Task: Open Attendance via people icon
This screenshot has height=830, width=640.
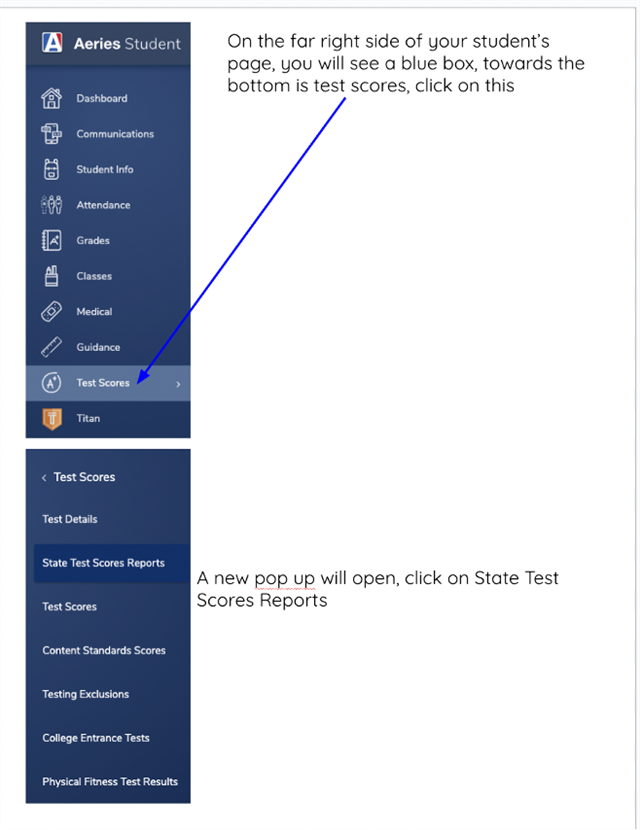Action: tap(51, 205)
